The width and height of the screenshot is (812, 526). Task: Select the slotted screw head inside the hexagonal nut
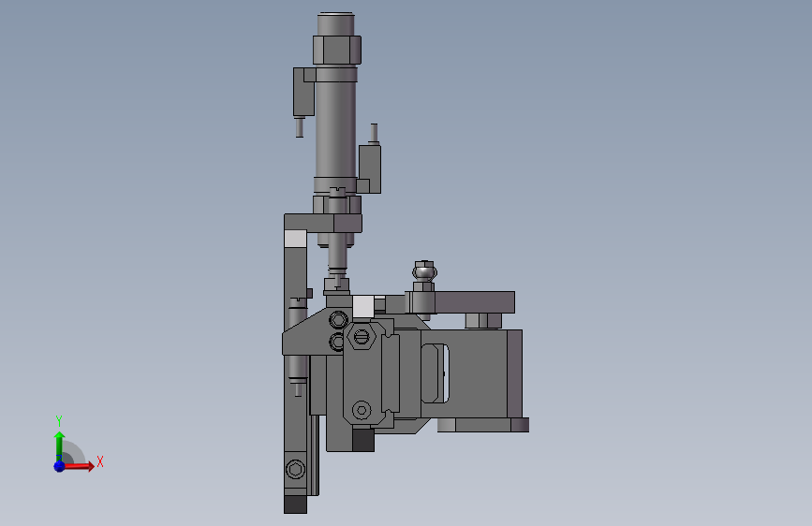click(362, 337)
